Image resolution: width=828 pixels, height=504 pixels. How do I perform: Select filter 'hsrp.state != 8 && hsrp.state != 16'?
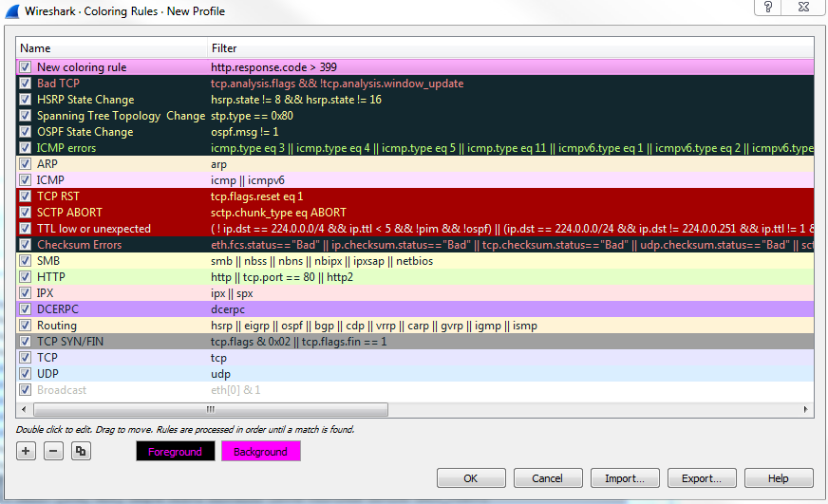(x=295, y=100)
